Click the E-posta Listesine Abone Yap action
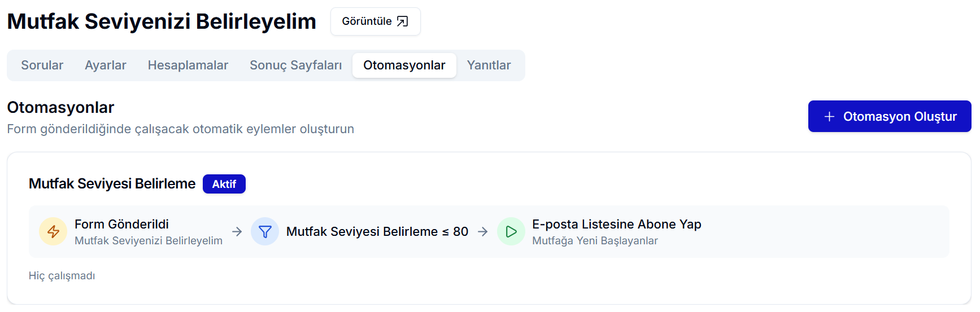 [x=616, y=225]
